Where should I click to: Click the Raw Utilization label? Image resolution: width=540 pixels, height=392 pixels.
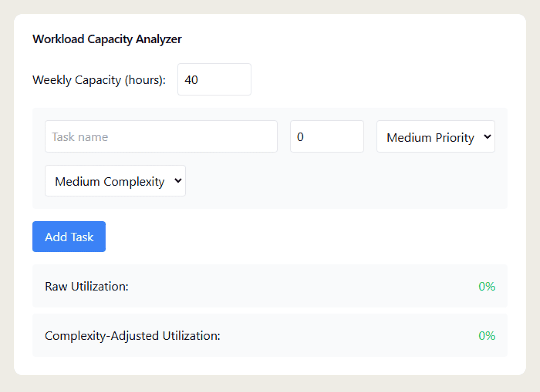pyautogui.click(x=86, y=286)
